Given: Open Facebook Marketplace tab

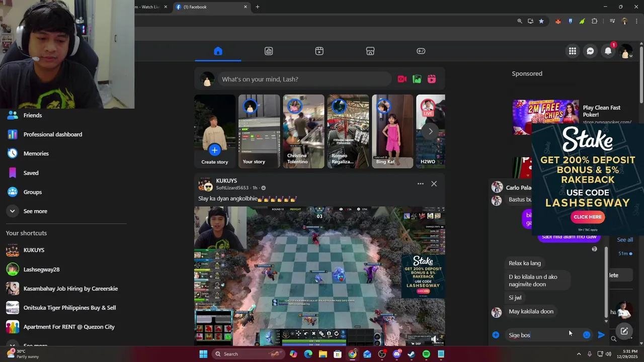Looking at the screenshot, I should [x=370, y=51].
